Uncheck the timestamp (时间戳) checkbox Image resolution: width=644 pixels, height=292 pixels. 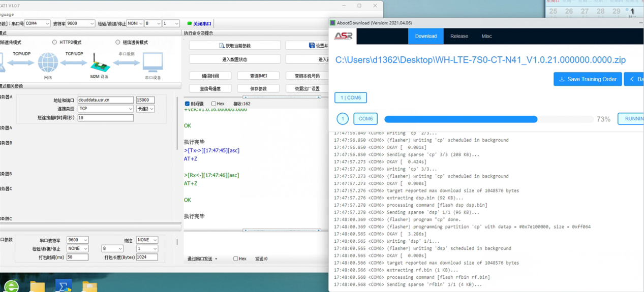(x=187, y=104)
